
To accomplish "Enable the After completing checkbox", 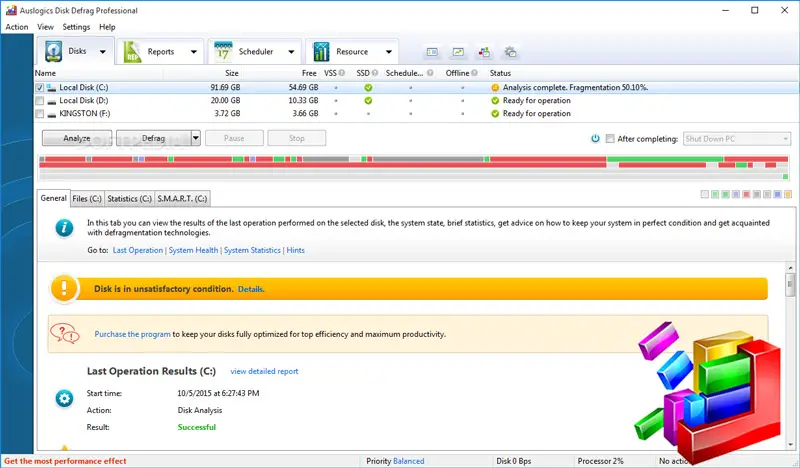I will pyautogui.click(x=610, y=138).
